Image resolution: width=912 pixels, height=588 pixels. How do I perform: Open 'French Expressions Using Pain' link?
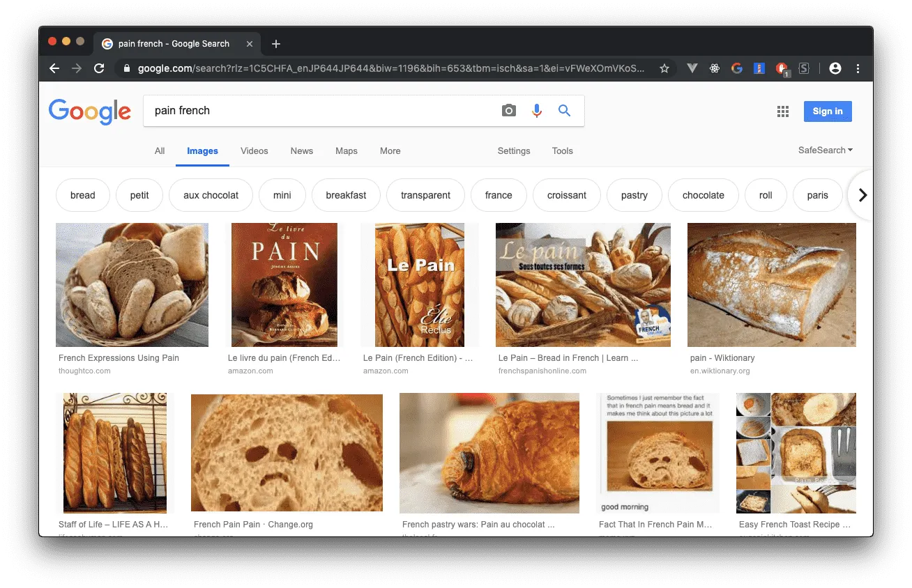[x=119, y=358]
